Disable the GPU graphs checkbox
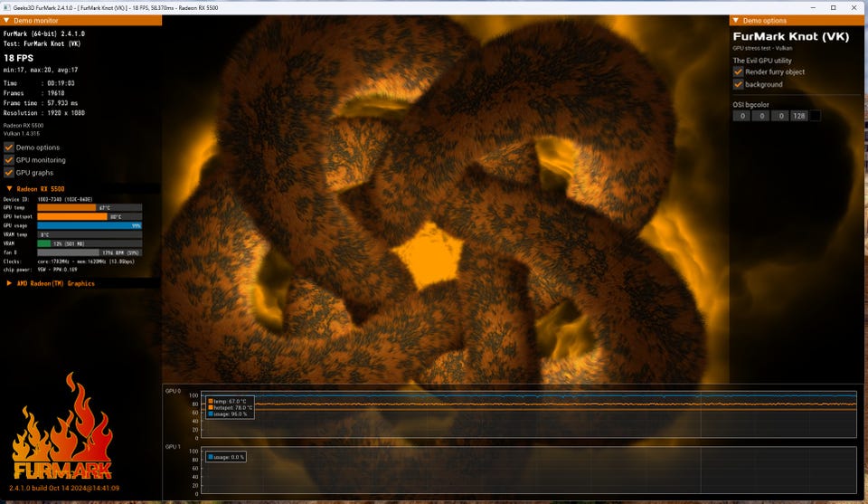This screenshot has height=504, width=868. (9, 172)
